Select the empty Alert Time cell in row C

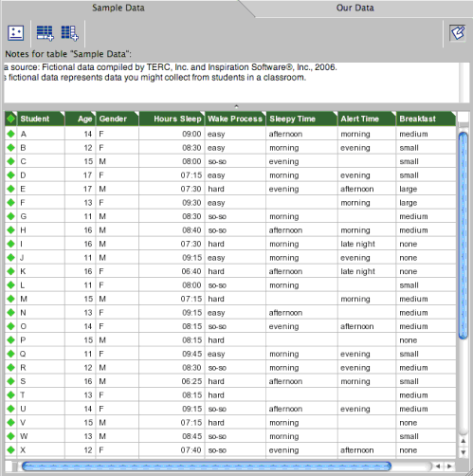pyautogui.click(x=367, y=161)
